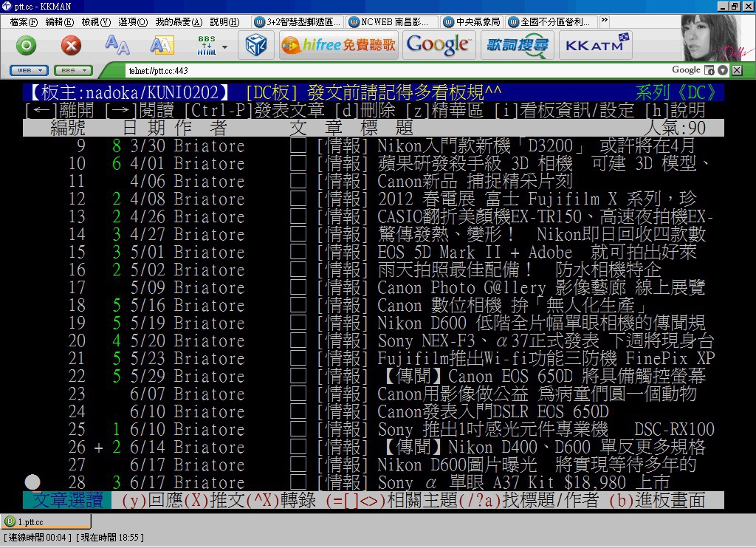The width and height of the screenshot is (756, 548).
Task: Select the 1.ptt.cc session tab
Action: pyautogui.click(x=47, y=521)
